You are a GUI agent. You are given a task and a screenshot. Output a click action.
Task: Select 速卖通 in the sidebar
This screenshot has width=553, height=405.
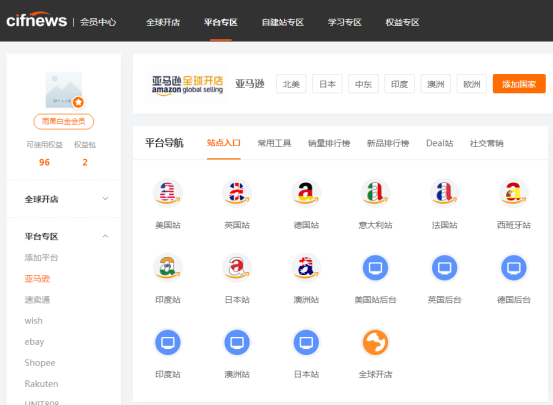tap(37, 300)
